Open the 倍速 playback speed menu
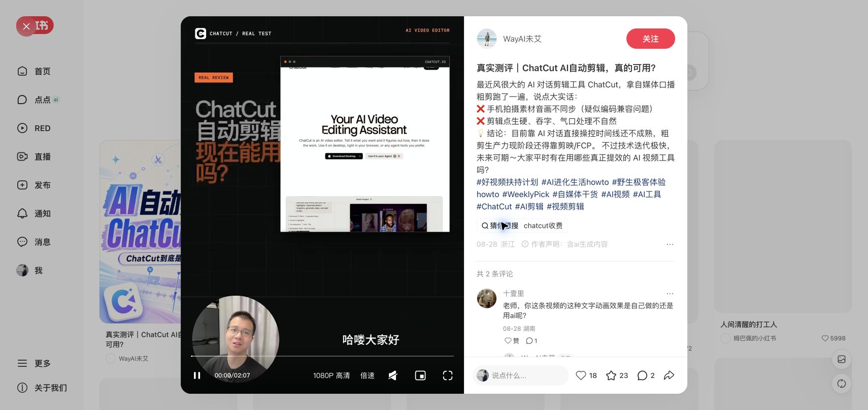 368,375
